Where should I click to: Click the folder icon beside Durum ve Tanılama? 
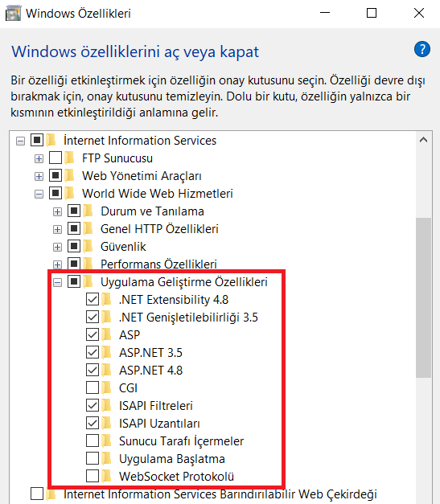click(x=88, y=211)
